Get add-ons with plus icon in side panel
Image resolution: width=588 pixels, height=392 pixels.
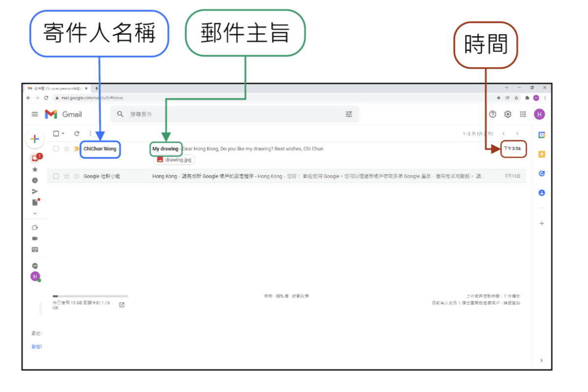pyautogui.click(x=541, y=223)
